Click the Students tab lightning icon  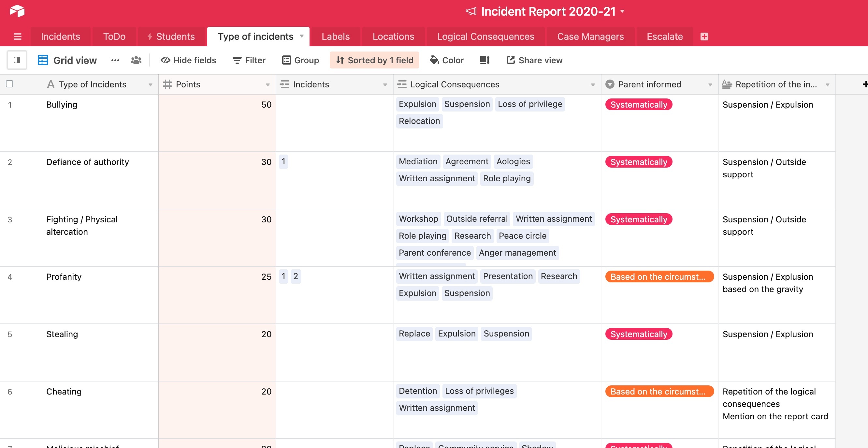point(150,37)
